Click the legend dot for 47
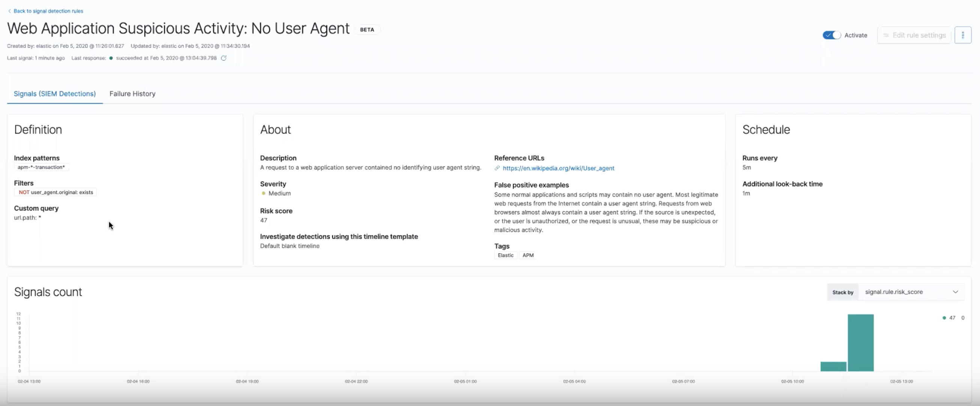This screenshot has width=980, height=406. 944,318
